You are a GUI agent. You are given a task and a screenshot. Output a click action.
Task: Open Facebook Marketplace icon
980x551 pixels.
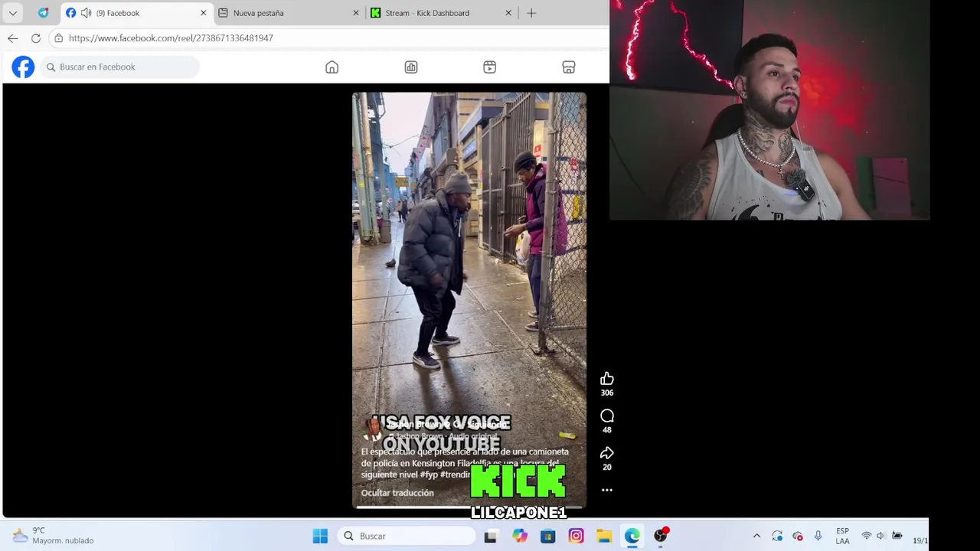tap(569, 67)
